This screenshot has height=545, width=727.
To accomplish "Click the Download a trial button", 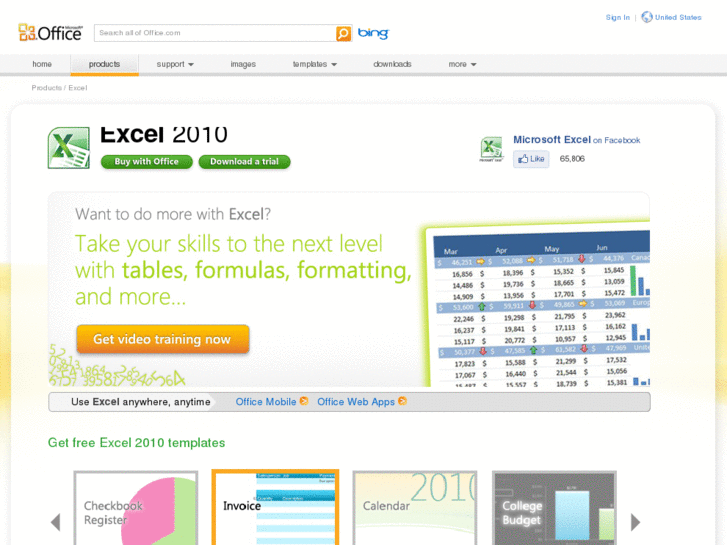I will pyautogui.click(x=244, y=161).
